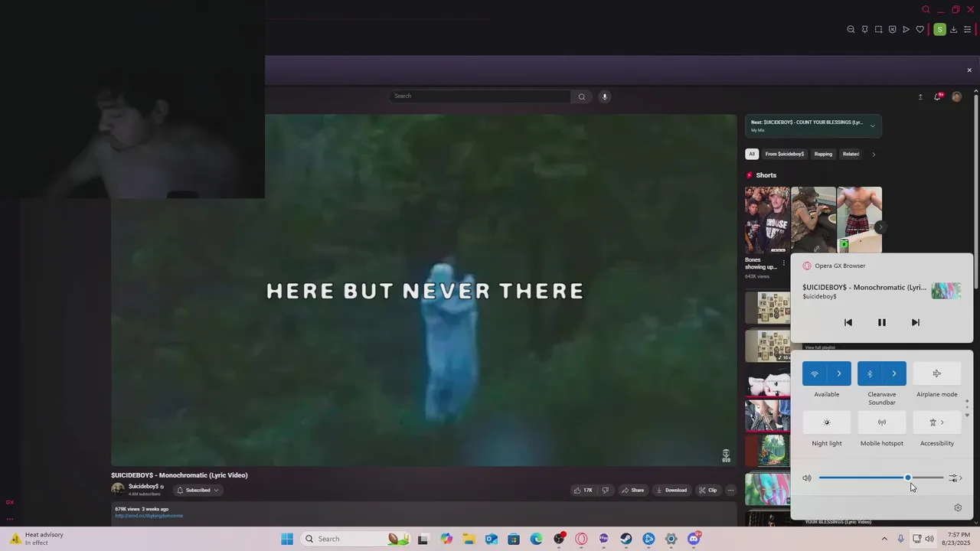Viewport: 980px width, 551px height.
Task: Click the Opera send/flow arrow icon
Action: point(906,30)
